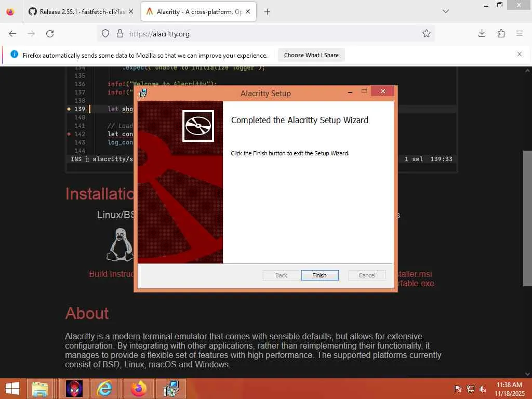Viewport: 532px width, 399px height.
Task: Switch to the installer taskbar icon
Action: 171,389
